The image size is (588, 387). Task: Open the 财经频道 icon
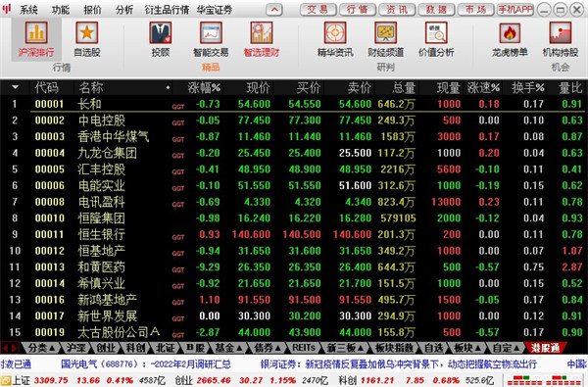click(x=385, y=33)
